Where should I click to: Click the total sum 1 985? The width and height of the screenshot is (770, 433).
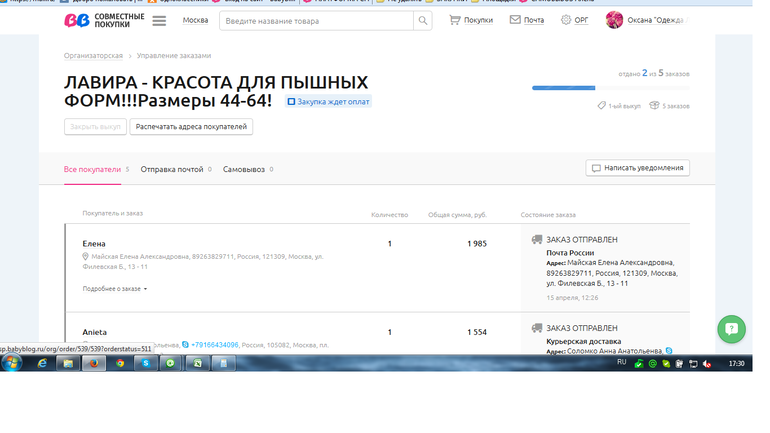[477, 244]
